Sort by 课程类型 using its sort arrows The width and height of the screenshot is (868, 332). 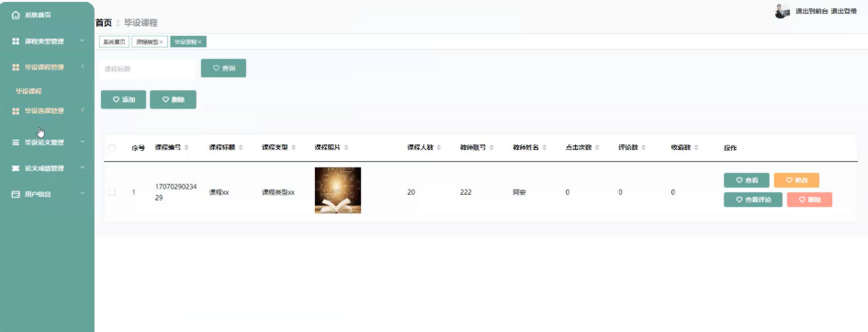point(293,147)
